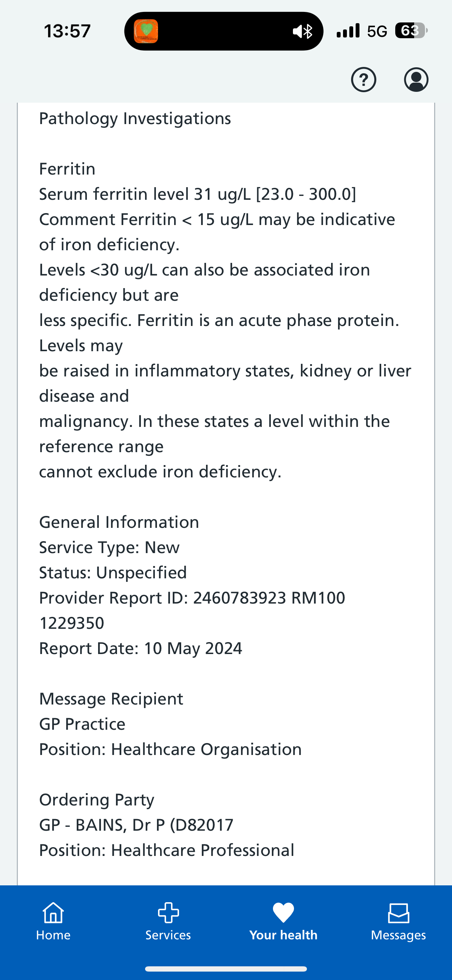Go to the Home tab

point(53,921)
